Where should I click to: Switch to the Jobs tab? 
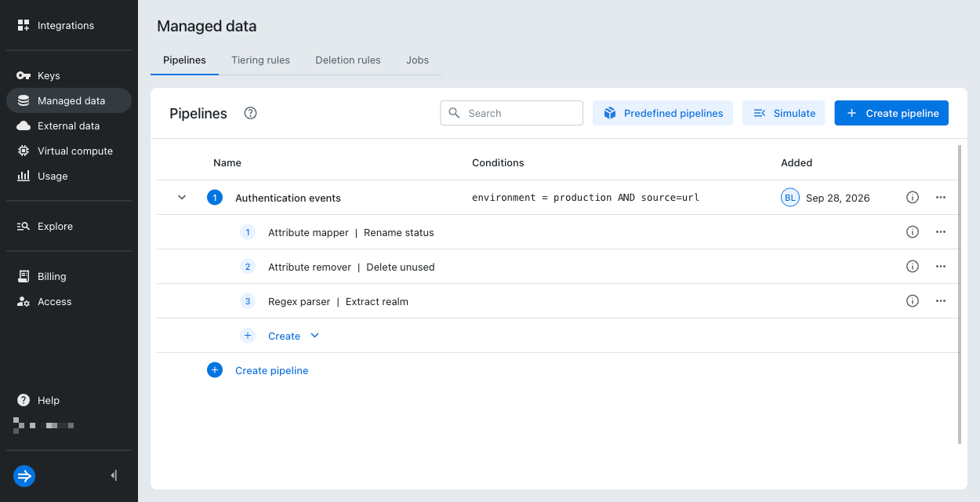(x=417, y=60)
